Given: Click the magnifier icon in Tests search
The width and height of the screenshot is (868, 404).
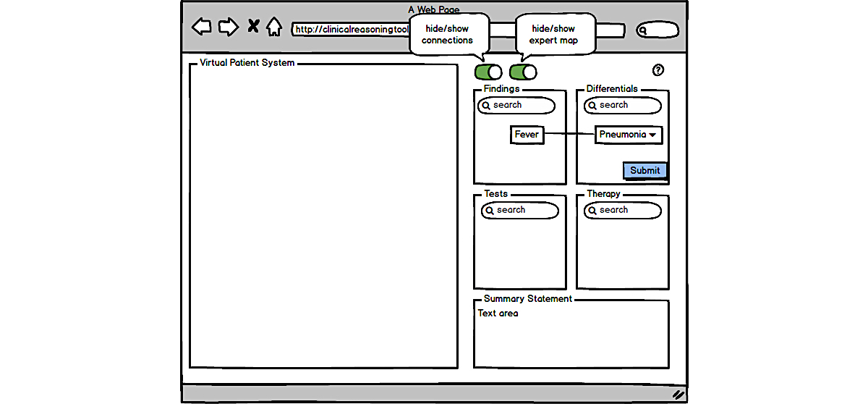Looking at the screenshot, I should click(x=490, y=211).
